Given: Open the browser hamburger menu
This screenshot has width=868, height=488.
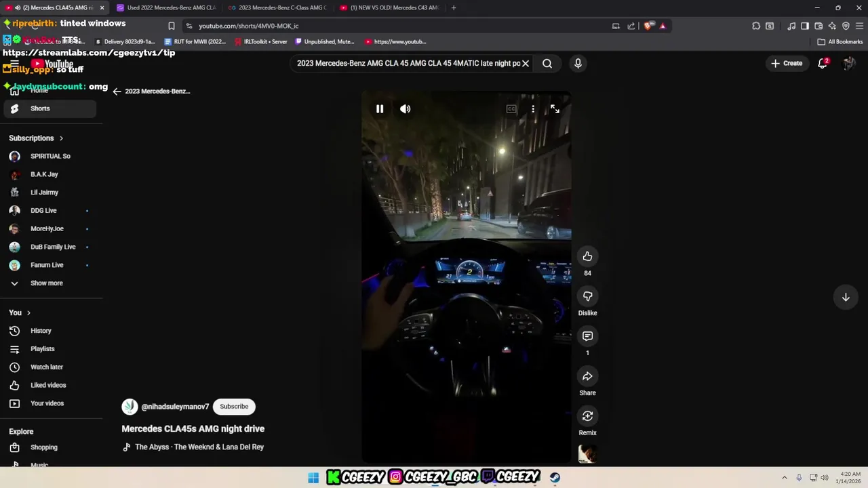Looking at the screenshot, I should tap(859, 26).
